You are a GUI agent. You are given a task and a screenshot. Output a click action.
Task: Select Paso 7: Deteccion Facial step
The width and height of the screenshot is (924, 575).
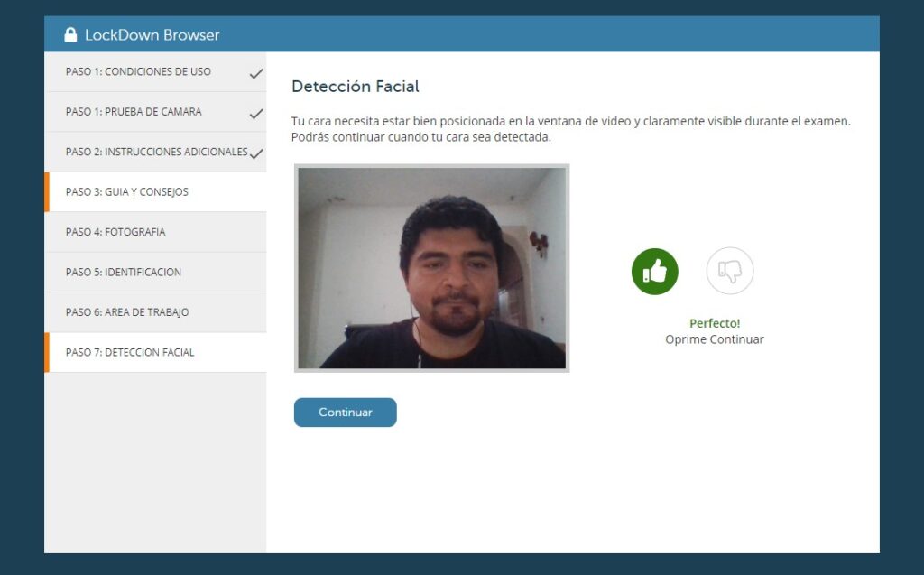(x=130, y=352)
